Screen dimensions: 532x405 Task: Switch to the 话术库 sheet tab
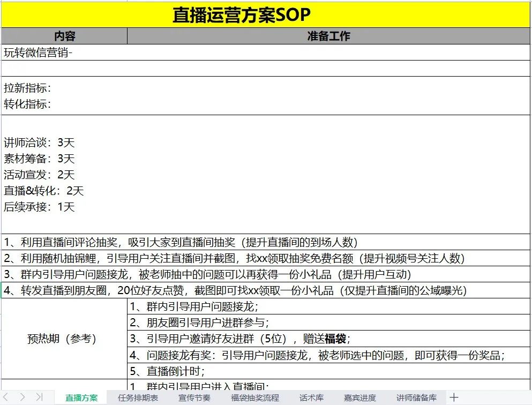pos(311,397)
